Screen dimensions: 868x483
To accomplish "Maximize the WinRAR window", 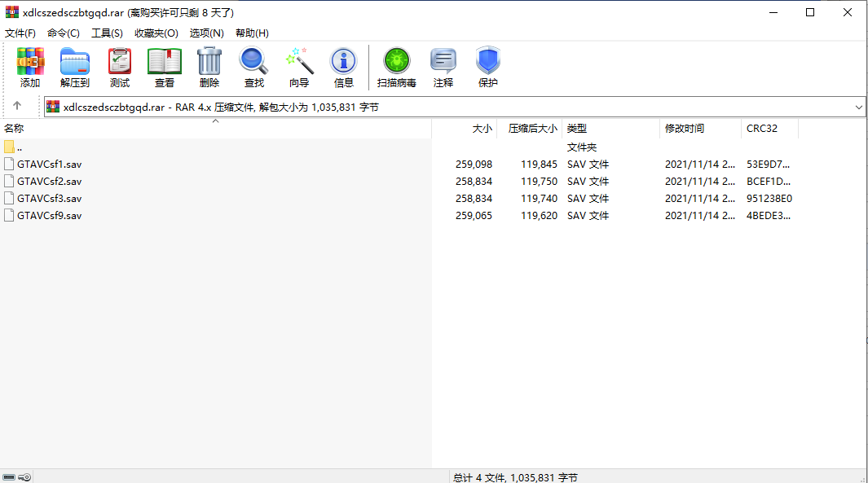I will [810, 12].
